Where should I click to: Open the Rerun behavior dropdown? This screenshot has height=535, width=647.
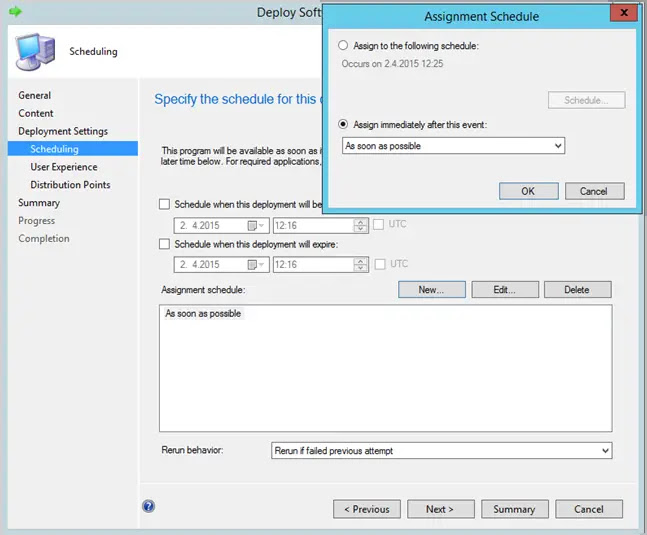point(442,450)
